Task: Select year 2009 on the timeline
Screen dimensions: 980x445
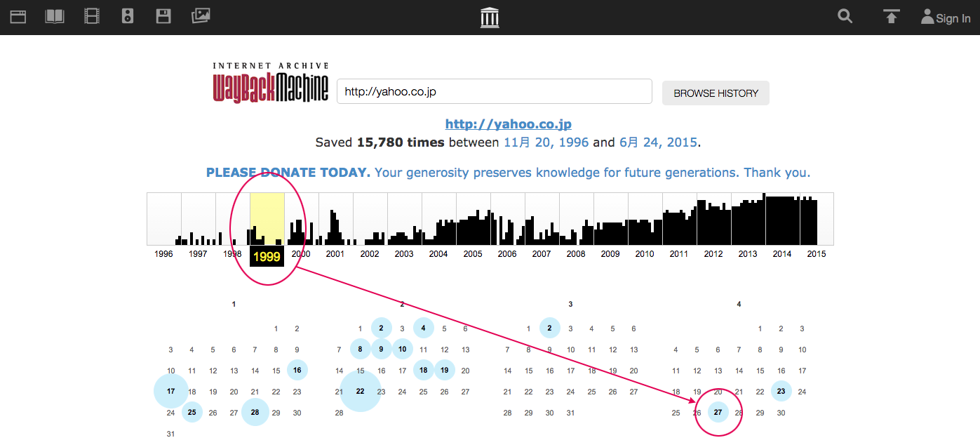Action: coord(610,254)
